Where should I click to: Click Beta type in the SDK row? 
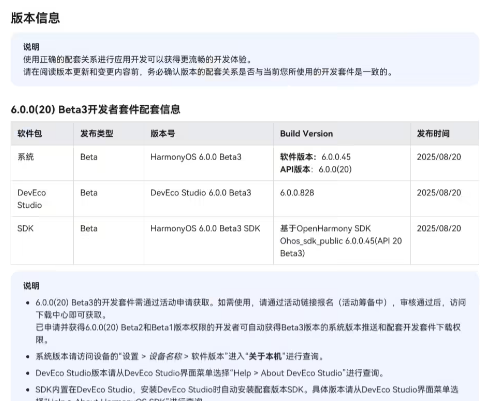coord(89,228)
